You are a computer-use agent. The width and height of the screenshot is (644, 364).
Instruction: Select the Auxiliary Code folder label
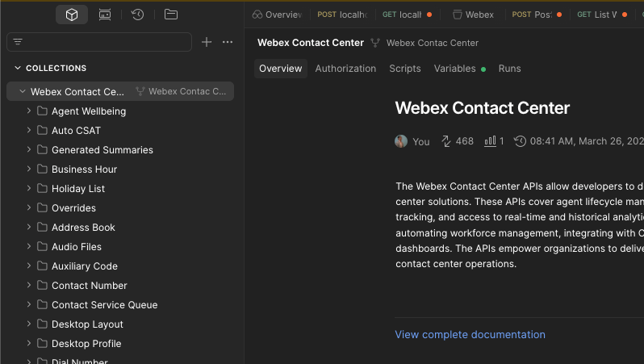click(85, 266)
